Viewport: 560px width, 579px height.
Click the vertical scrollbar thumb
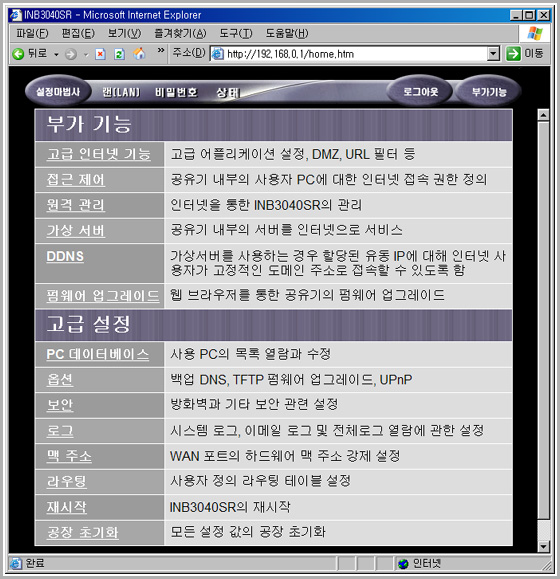543,321
